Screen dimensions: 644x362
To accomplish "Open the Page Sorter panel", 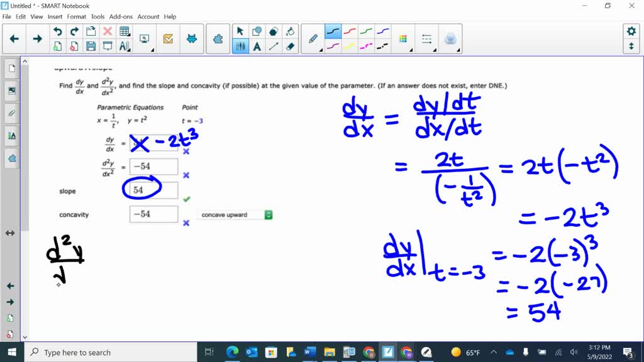I will tap(11, 69).
